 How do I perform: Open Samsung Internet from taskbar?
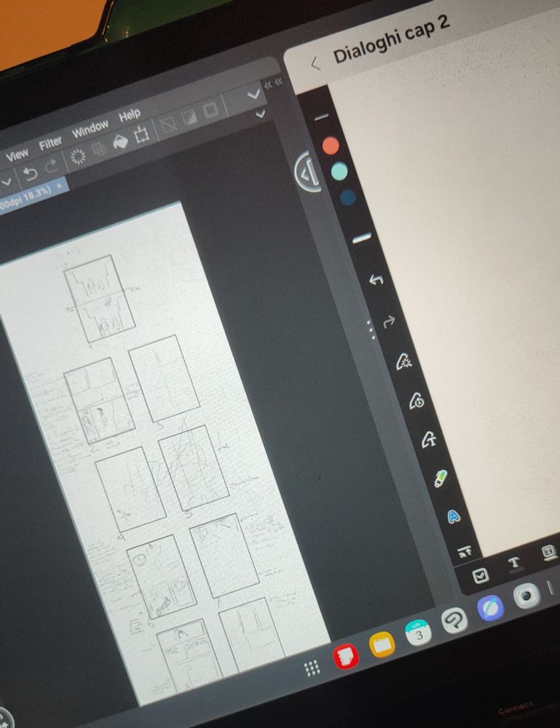[490, 608]
